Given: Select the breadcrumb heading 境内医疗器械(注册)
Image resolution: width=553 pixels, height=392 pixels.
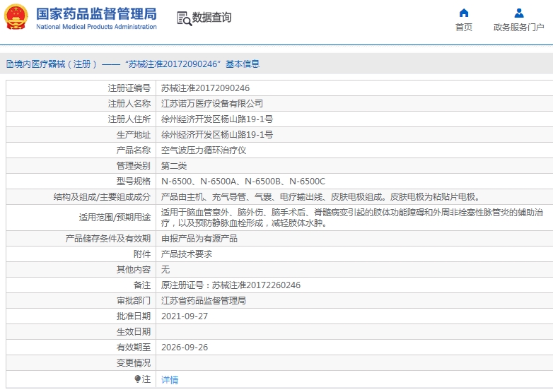Looking at the screenshot, I should [x=55, y=64].
